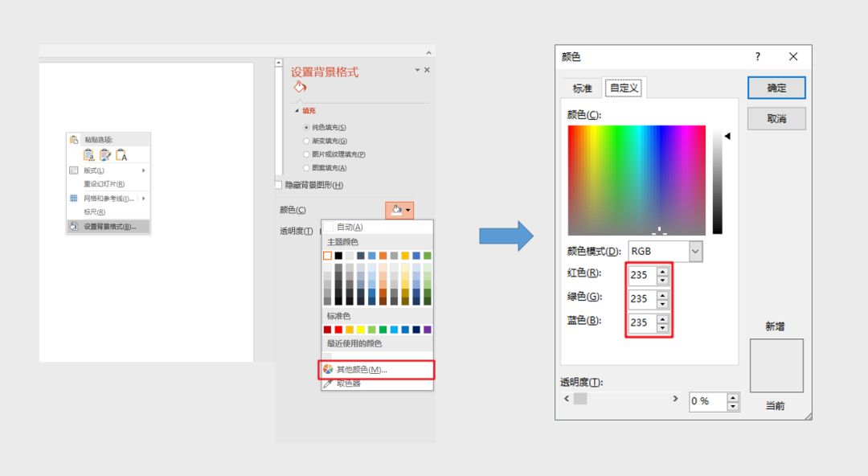
Task: Click the 网格和参考线 grid icon in context menu
Action: [x=72, y=197]
